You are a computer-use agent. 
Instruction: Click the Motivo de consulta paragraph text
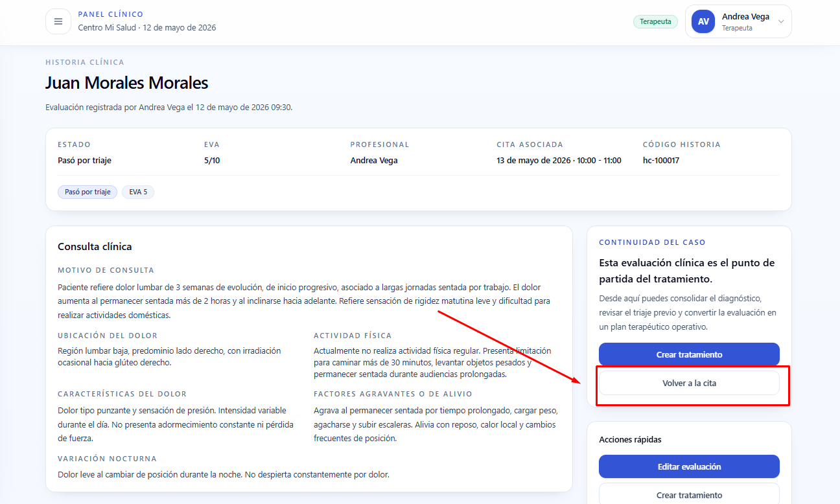point(304,301)
